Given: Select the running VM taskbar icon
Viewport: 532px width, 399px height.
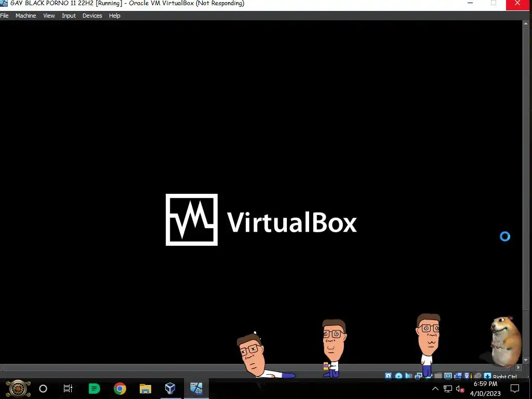Looking at the screenshot, I should [x=196, y=389].
